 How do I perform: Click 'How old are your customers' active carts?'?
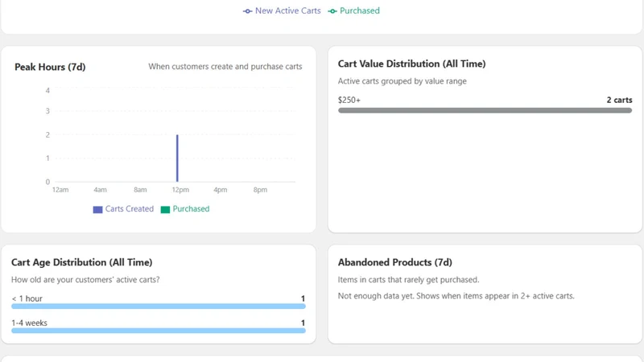pyautogui.click(x=85, y=279)
